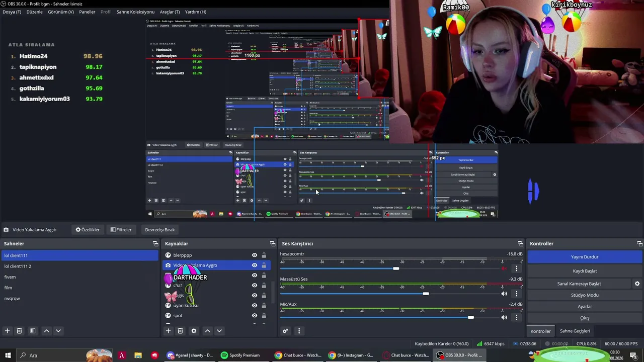The height and width of the screenshot is (362, 644).
Task: Undock the Kontroller panel with its float icon
Action: 639,243
